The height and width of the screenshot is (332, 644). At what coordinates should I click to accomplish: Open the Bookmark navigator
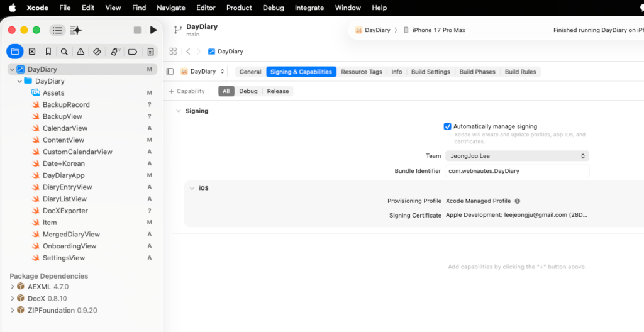[x=48, y=52]
